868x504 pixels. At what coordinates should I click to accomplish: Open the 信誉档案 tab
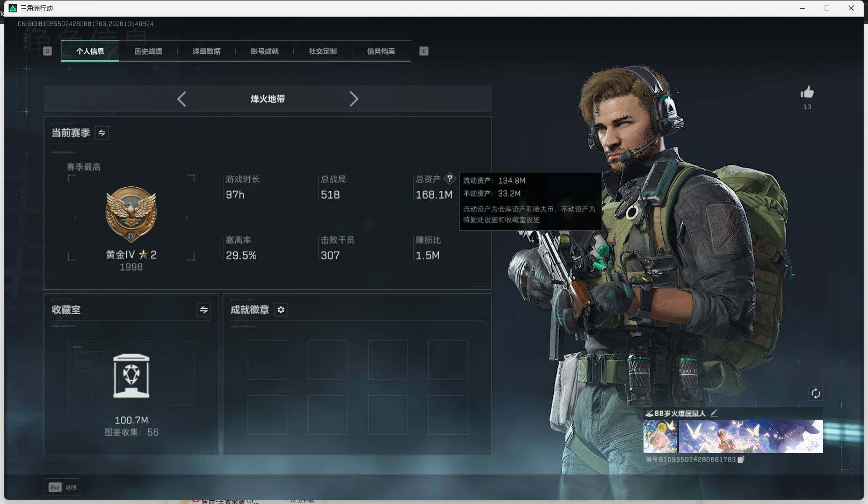pyautogui.click(x=381, y=51)
